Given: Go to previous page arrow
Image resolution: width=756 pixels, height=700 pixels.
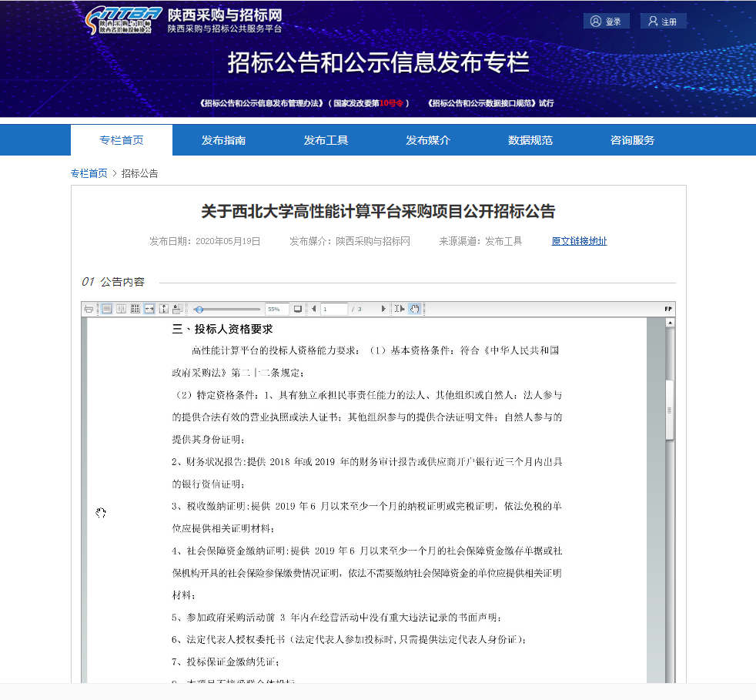Looking at the screenshot, I should pos(313,309).
